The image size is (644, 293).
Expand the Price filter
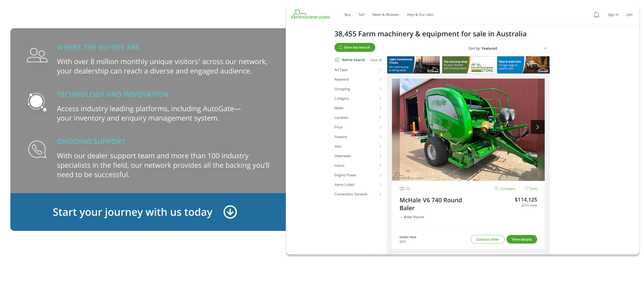point(358,127)
